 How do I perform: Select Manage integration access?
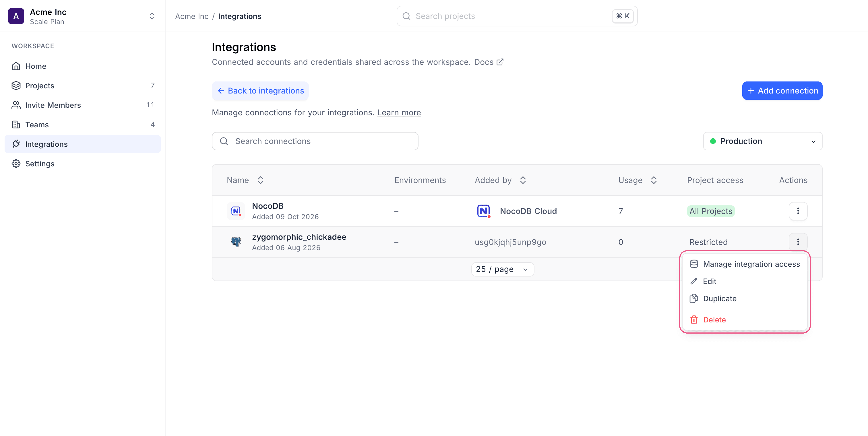pos(745,264)
